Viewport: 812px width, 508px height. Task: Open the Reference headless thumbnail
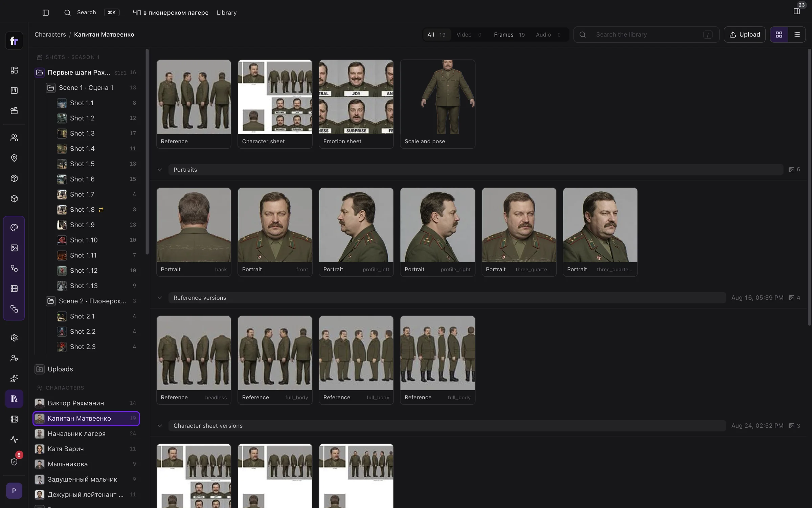coord(194,353)
